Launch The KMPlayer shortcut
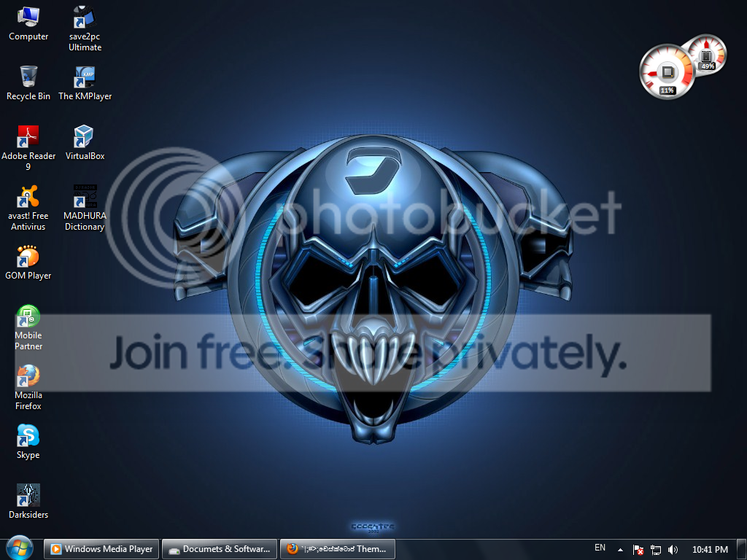 (x=85, y=83)
